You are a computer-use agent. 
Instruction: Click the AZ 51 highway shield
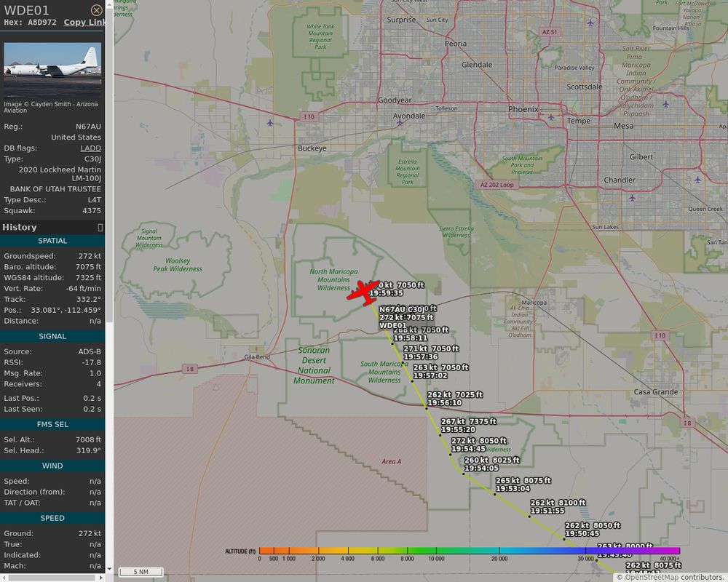(550, 32)
